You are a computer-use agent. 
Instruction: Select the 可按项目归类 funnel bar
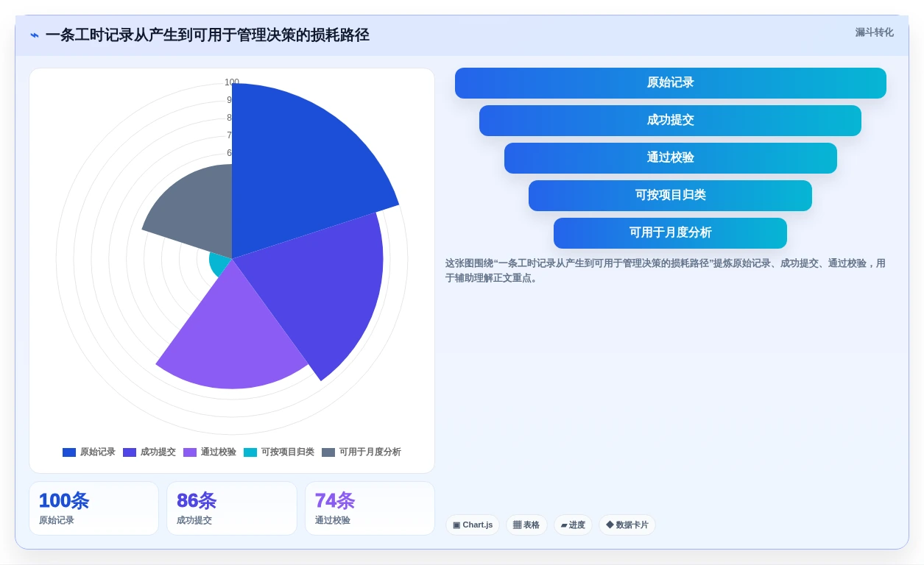(671, 196)
